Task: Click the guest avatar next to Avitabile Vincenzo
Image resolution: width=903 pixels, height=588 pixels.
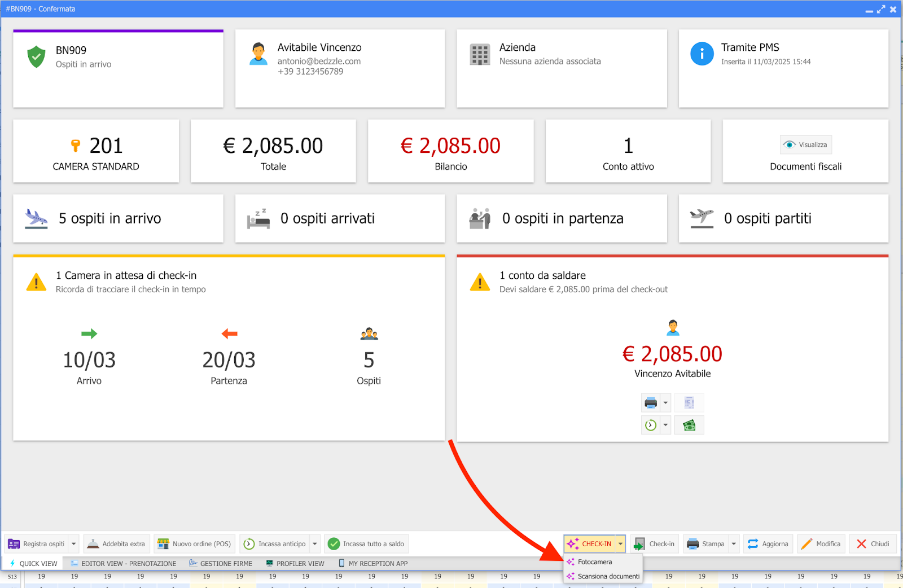Action: pyautogui.click(x=258, y=54)
